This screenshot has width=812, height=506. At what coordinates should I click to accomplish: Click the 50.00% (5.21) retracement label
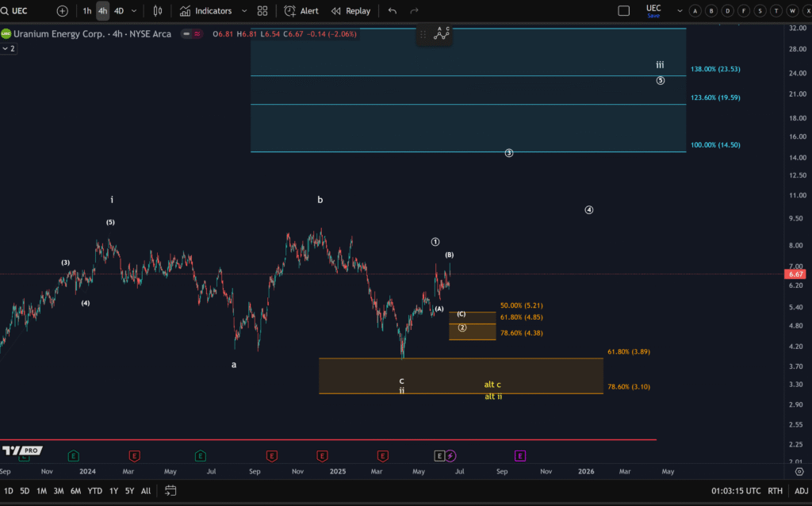522,305
